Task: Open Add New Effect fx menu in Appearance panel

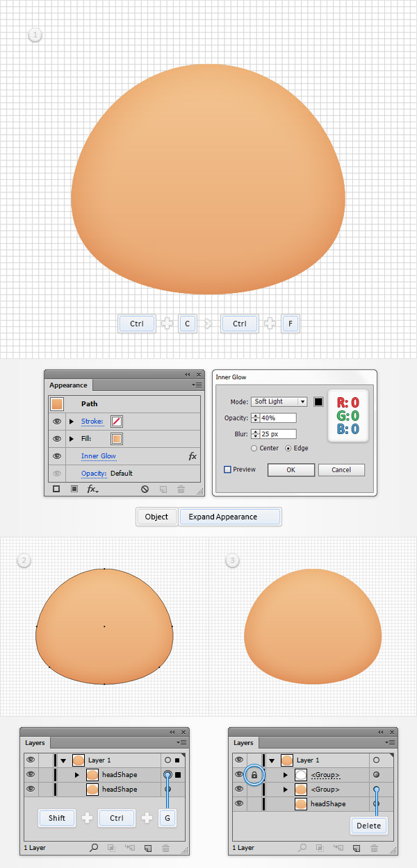Action: pyautogui.click(x=92, y=489)
